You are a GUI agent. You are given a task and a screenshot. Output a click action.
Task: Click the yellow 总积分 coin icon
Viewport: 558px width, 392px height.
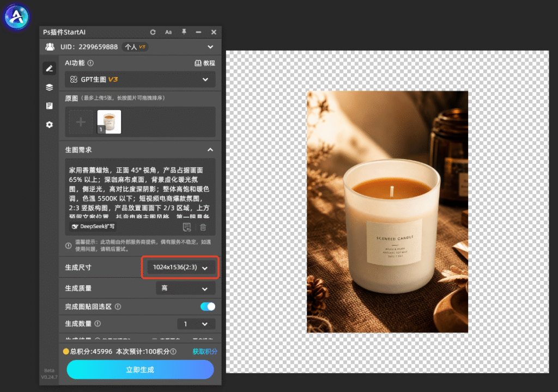(66, 352)
